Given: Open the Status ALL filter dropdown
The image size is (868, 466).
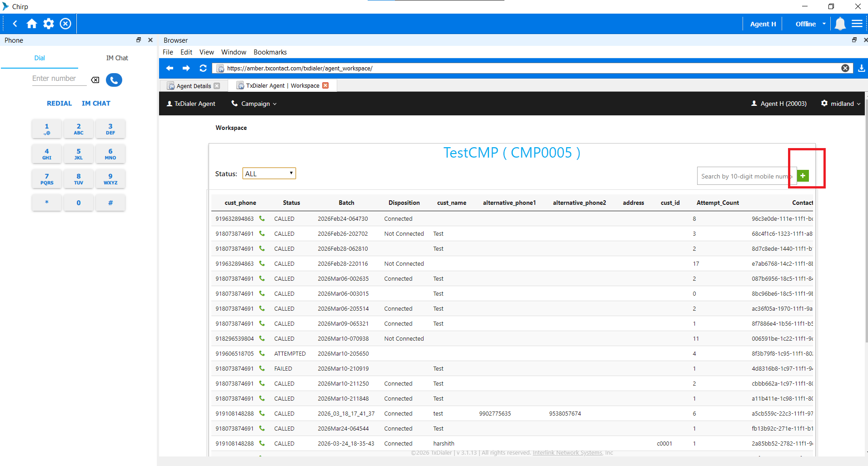Looking at the screenshot, I should (x=269, y=174).
